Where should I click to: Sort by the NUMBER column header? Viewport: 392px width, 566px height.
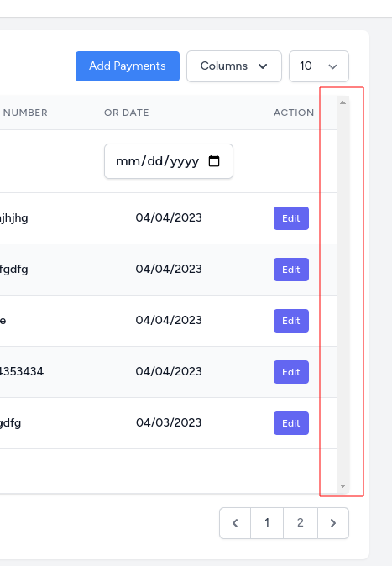click(x=25, y=113)
